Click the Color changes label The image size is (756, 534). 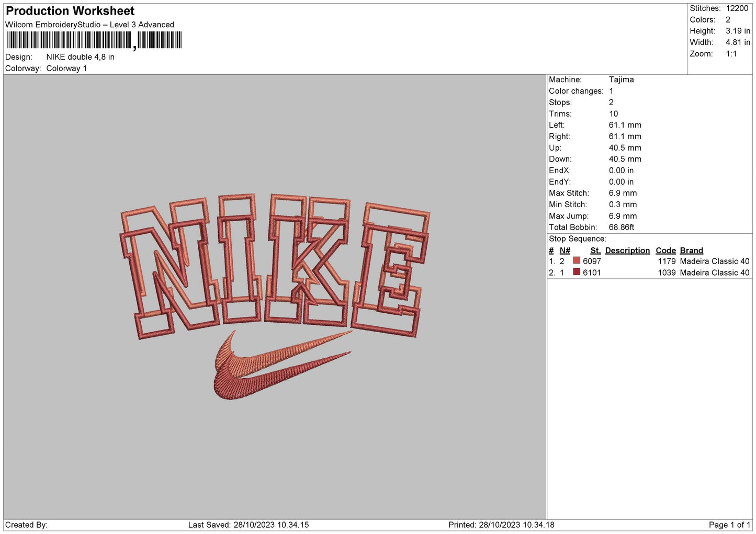pyautogui.click(x=576, y=91)
